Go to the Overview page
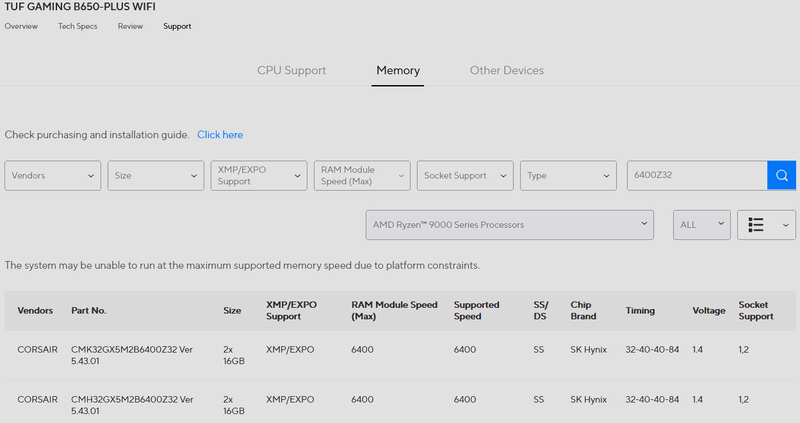This screenshot has height=423, width=800. click(21, 26)
